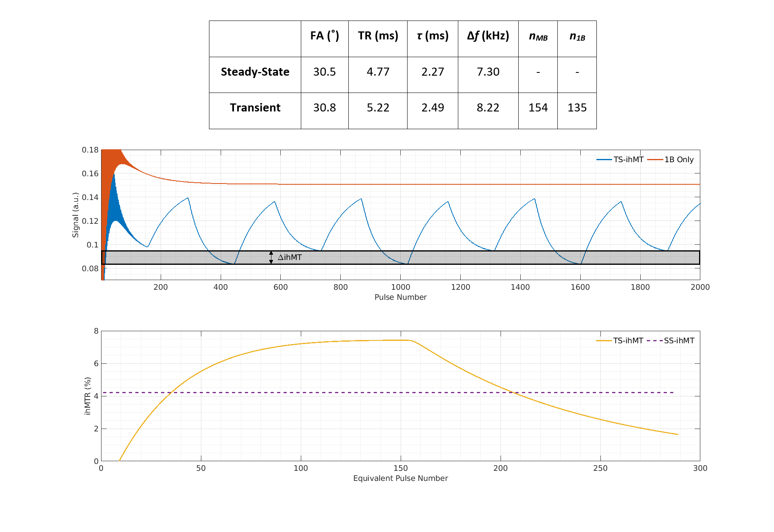This screenshot has width=774, height=532.
Task: Click the Steady-State row header cell
Action: (255, 72)
